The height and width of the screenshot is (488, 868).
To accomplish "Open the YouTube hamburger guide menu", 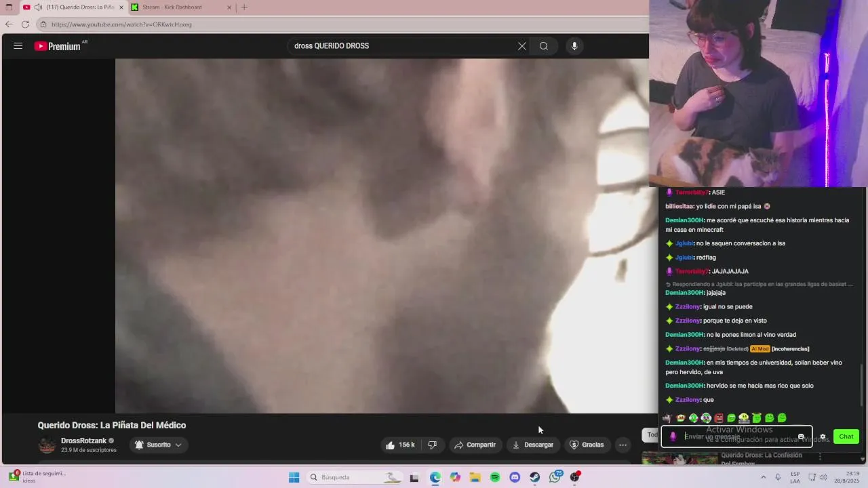I will click(18, 46).
